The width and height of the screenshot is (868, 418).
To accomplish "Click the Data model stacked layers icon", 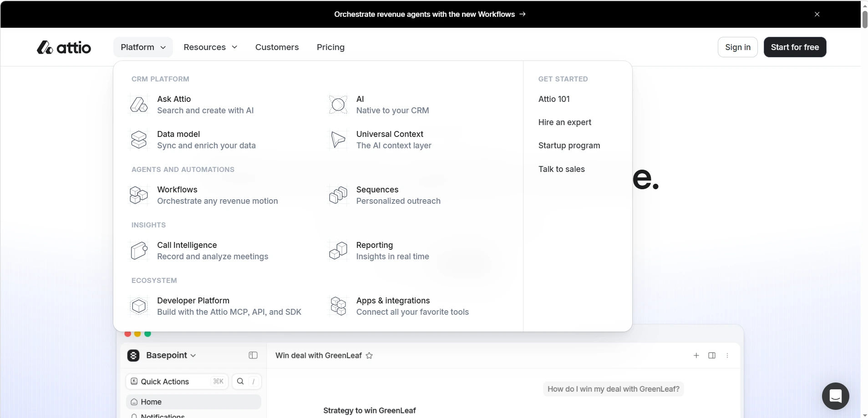I will pos(139,140).
